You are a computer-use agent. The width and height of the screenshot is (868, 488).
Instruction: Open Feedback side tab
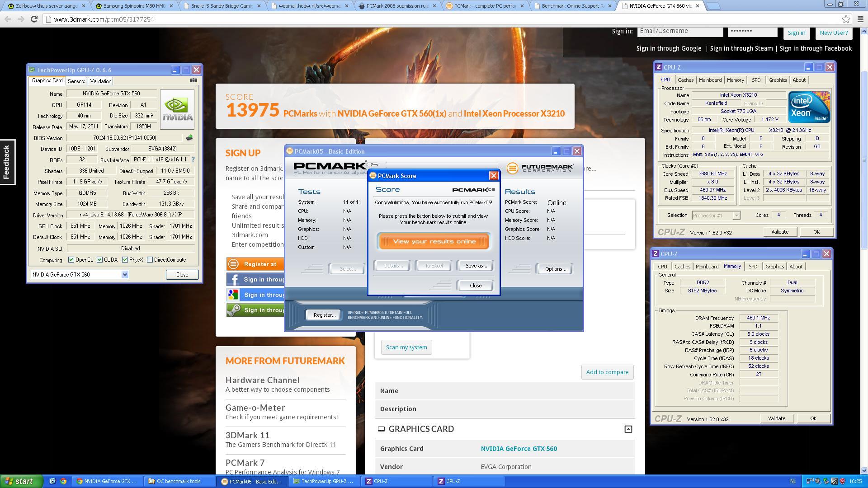click(7, 162)
